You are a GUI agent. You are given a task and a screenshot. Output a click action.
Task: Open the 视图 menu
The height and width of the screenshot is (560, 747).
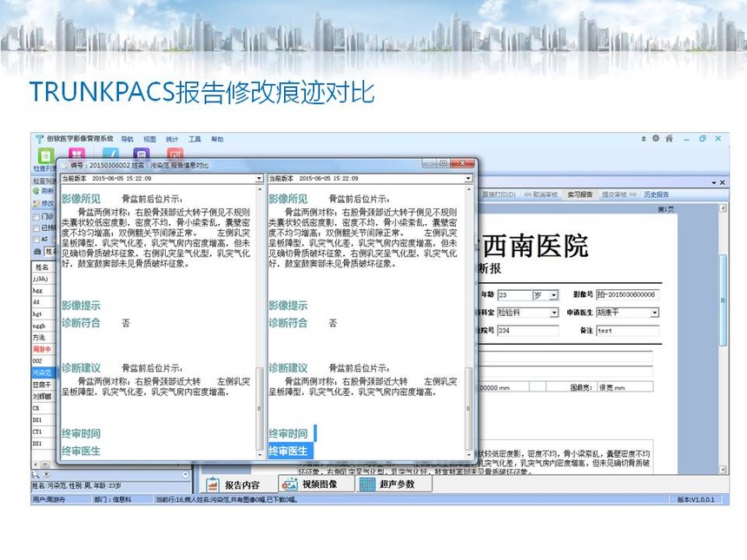(x=149, y=139)
